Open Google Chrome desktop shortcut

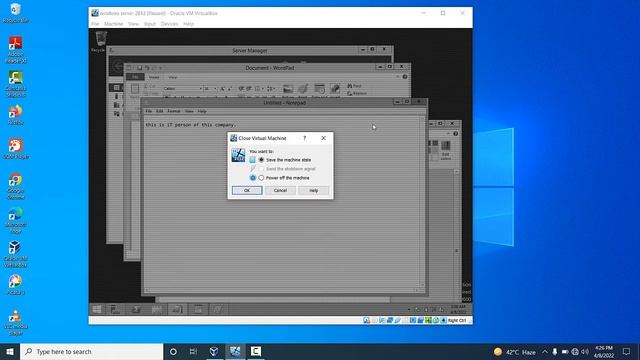tap(16, 186)
